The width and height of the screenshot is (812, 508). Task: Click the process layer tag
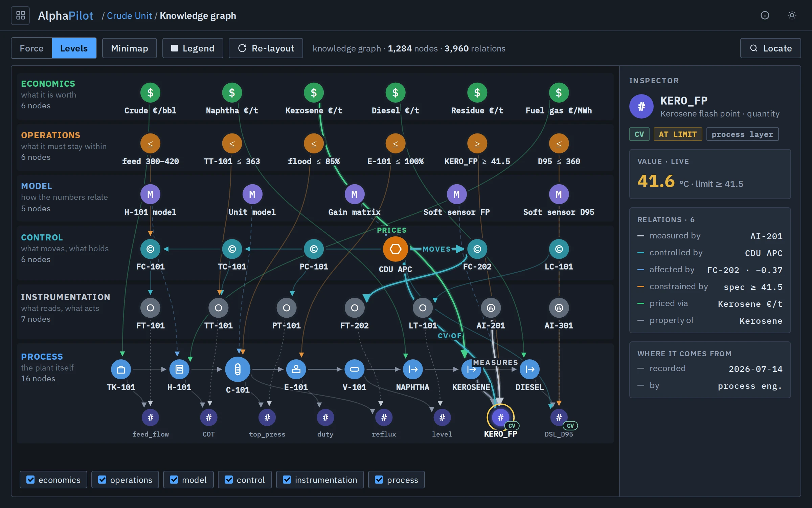742,134
